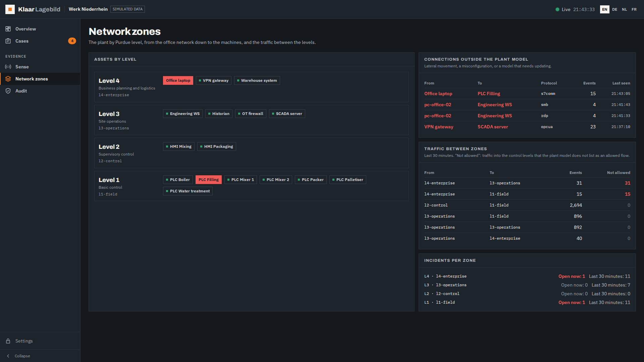The image size is (644, 362).
Task: Click the red 31 not-allowed value
Action: 628,183
